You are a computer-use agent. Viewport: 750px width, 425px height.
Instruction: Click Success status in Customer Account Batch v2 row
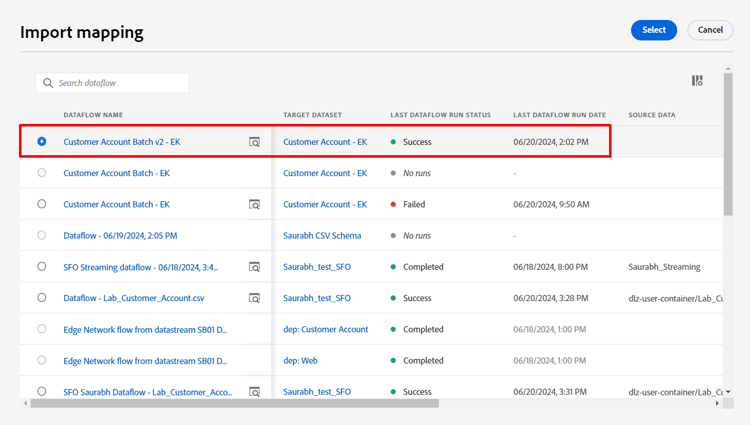(417, 142)
